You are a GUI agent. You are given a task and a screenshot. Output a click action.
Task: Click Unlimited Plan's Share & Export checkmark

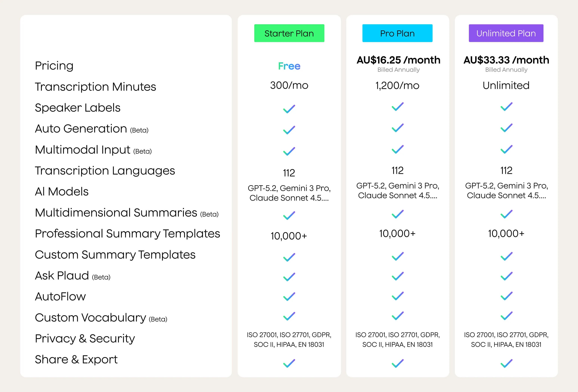click(x=506, y=363)
